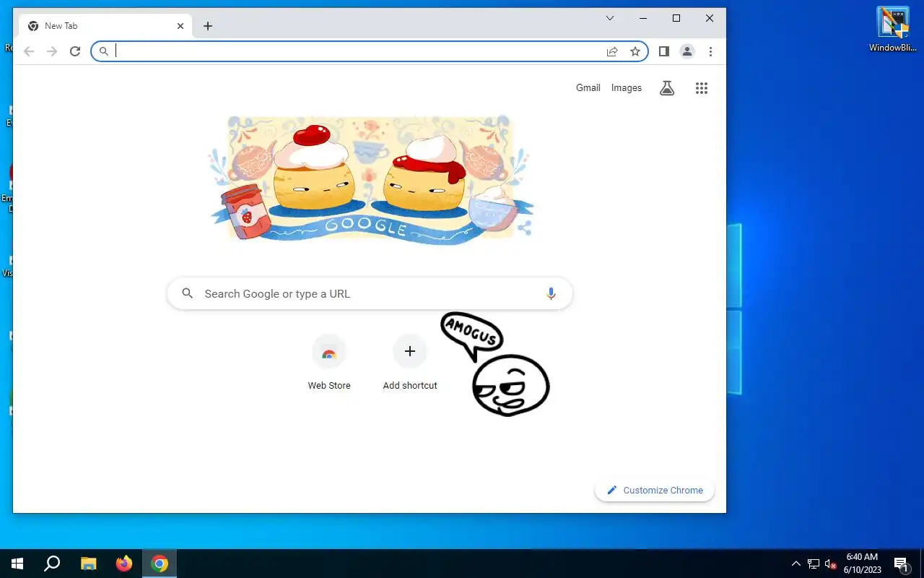
Task: Open the Web Store shortcut
Action: (x=329, y=363)
